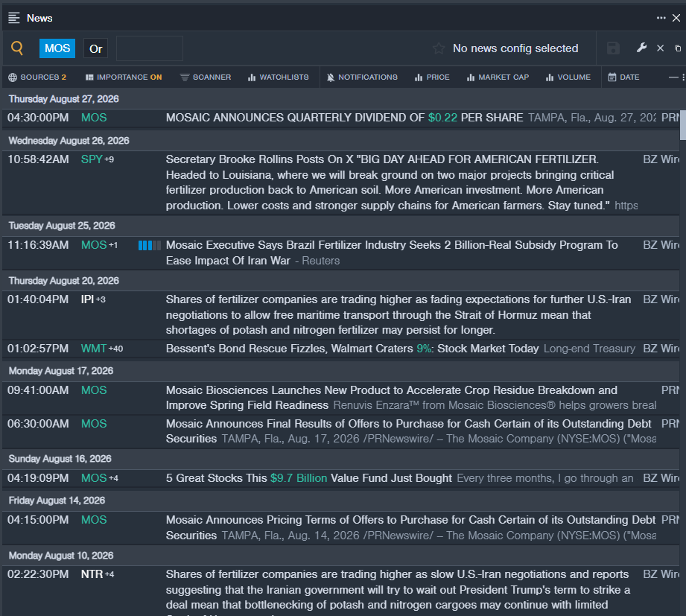Viewport: 686px width, 616px height.
Task: Toggle Importance ON filter
Action: click(124, 77)
